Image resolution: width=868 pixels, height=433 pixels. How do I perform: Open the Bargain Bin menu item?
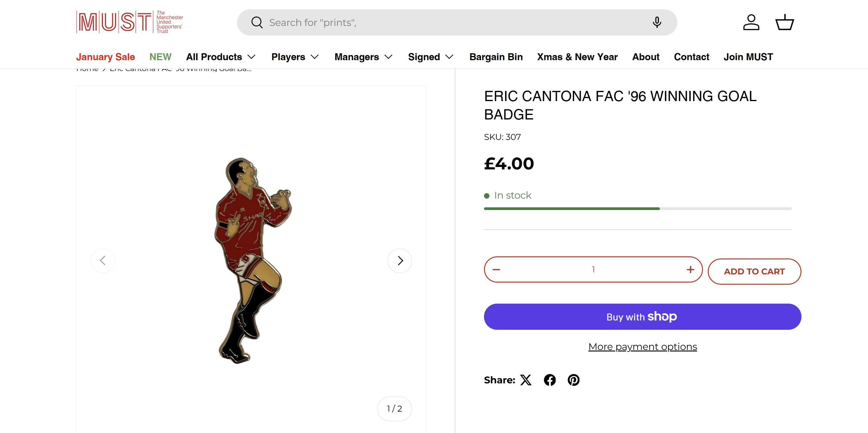[x=496, y=57]
